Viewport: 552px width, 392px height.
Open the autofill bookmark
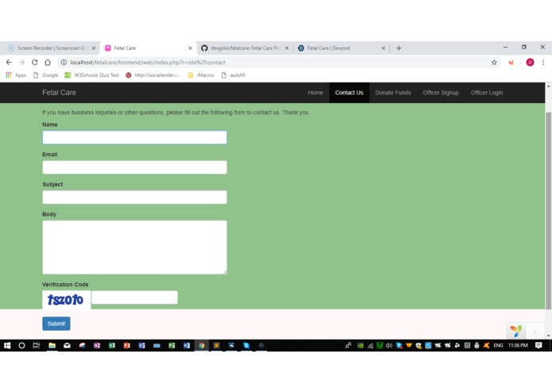[233, 75]
